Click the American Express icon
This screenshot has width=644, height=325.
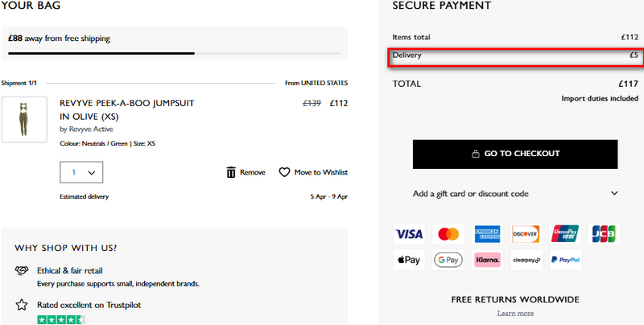[487, 234]
